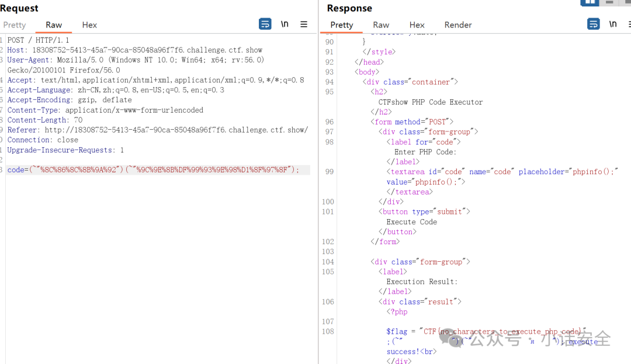Toggle word wrap icon in Request panel

coord(265,24)
